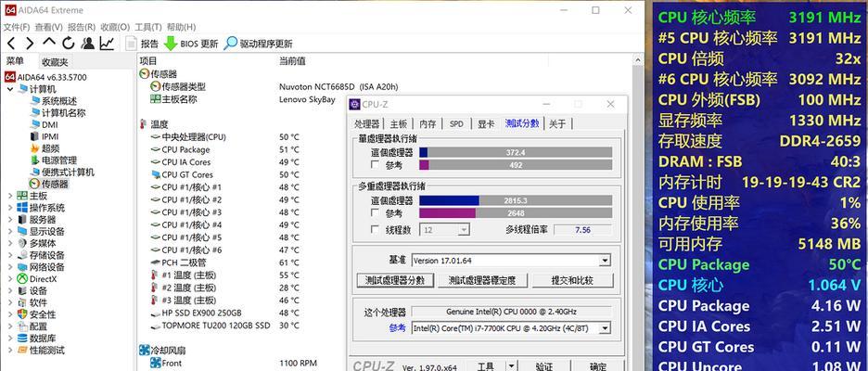Viewport: 868px width, 371px height.
Task: Open IPMI tree item
Action: [x=50, y=136]
